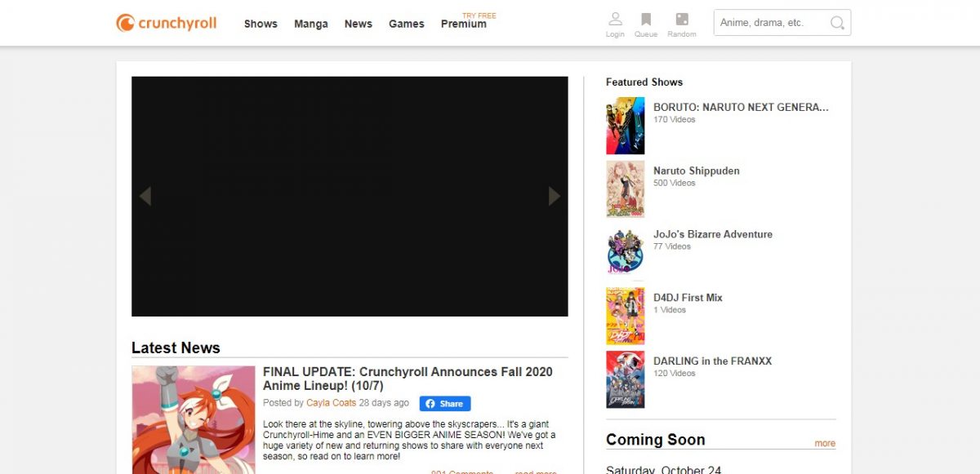This screenshot has width=980, height=474.
Task: Open the Manga menu
Action: click(311, 24)
